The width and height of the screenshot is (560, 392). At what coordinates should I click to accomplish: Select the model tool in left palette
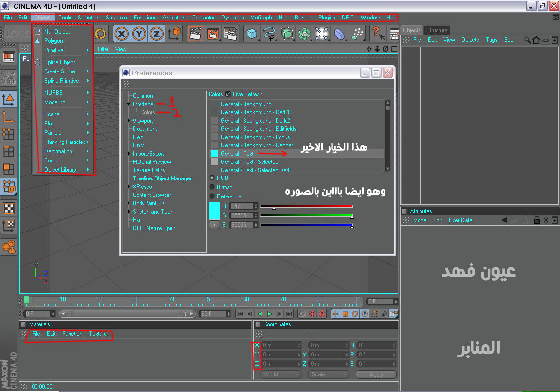pos(9,99)
